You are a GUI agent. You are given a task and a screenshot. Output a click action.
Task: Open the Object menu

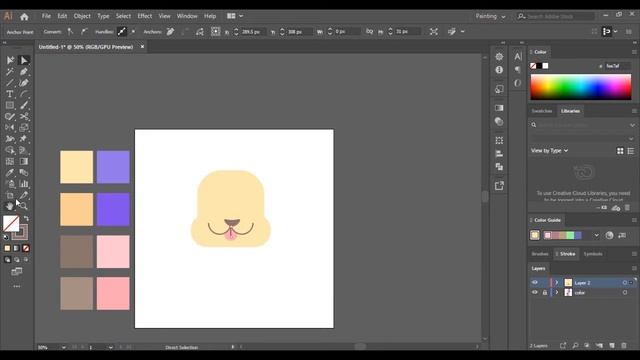82,16
